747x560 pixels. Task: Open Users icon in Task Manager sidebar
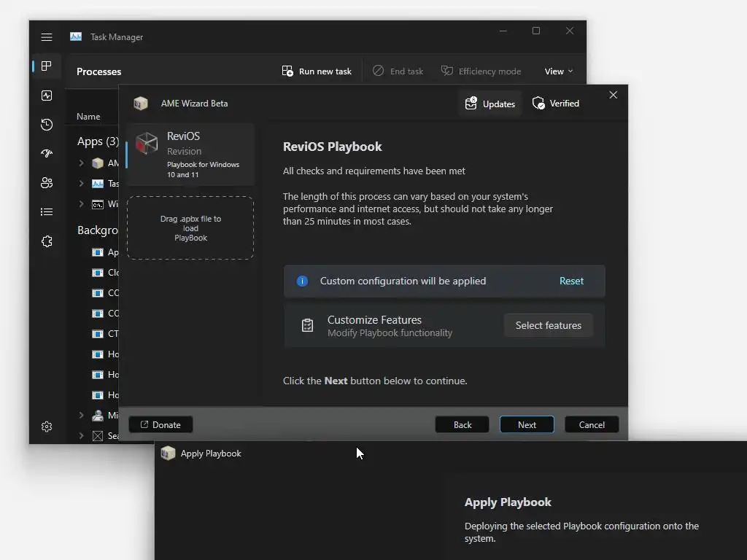pyautogui.click(x=46, y=183)
